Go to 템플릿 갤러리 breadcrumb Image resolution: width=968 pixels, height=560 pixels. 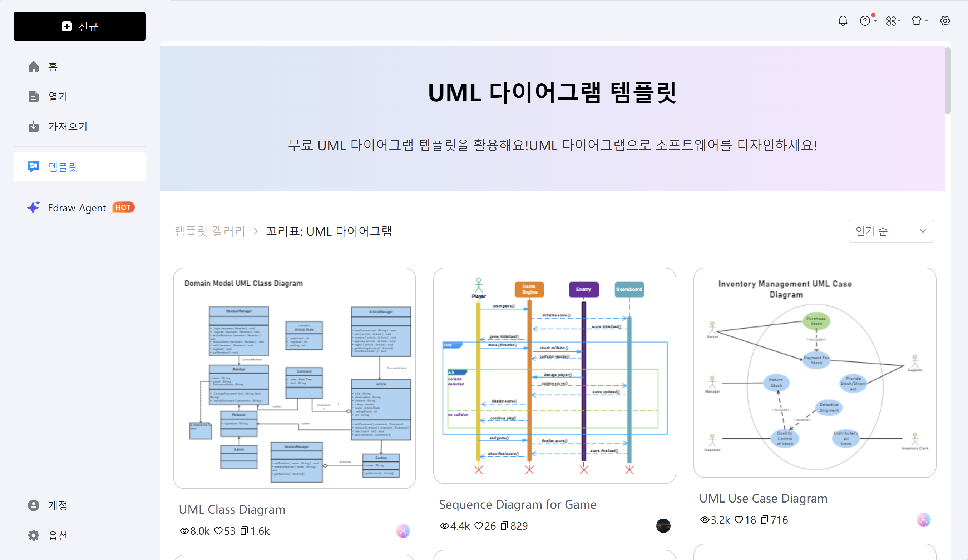[x=210, y=231]
